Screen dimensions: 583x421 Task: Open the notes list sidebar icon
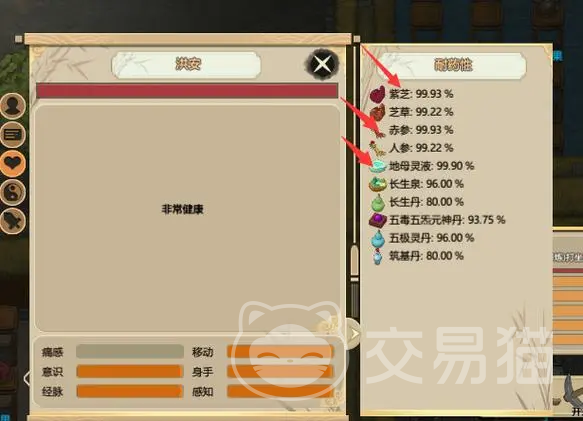tap(13, 135)
